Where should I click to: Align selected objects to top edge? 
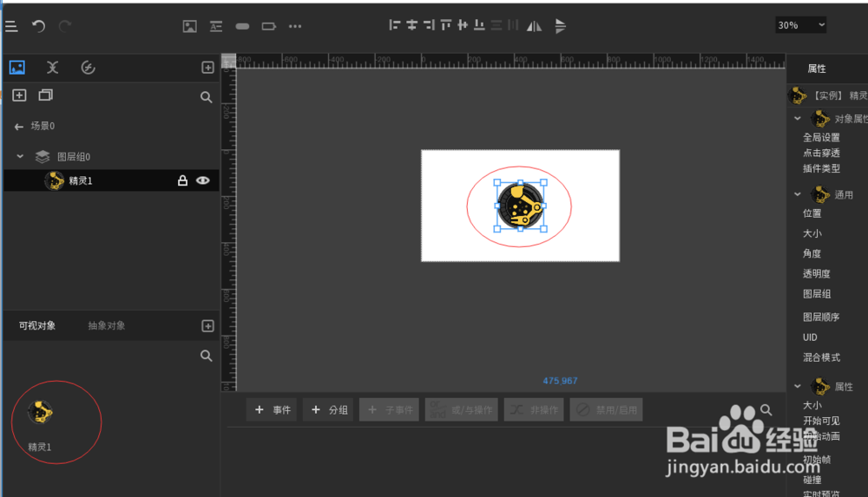[x=445, y=25]
